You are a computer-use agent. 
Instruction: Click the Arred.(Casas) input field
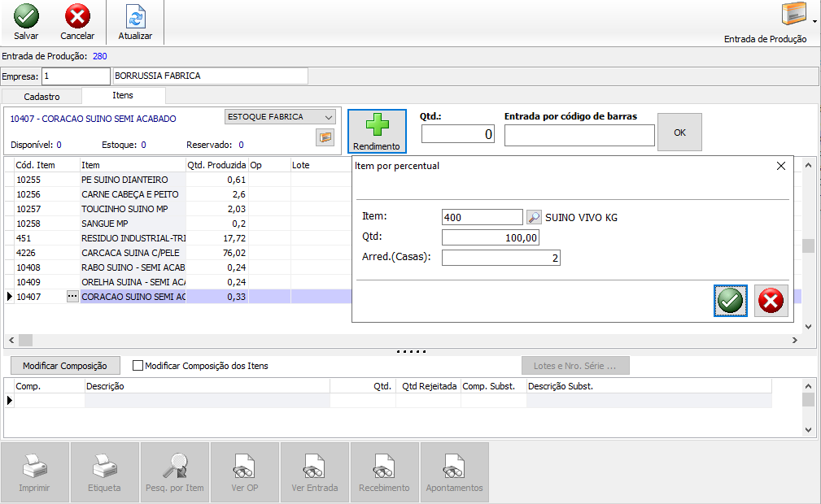[x=500, y=258]
